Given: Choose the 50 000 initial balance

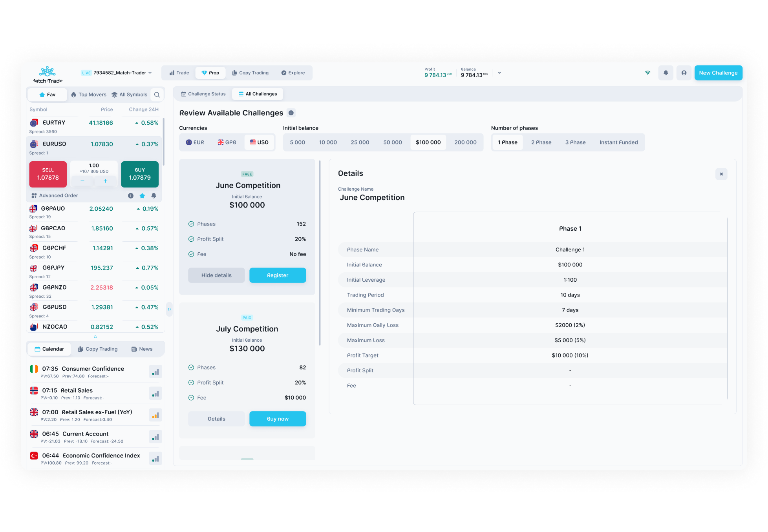Looking at the screenshot, I should (392, 142).
